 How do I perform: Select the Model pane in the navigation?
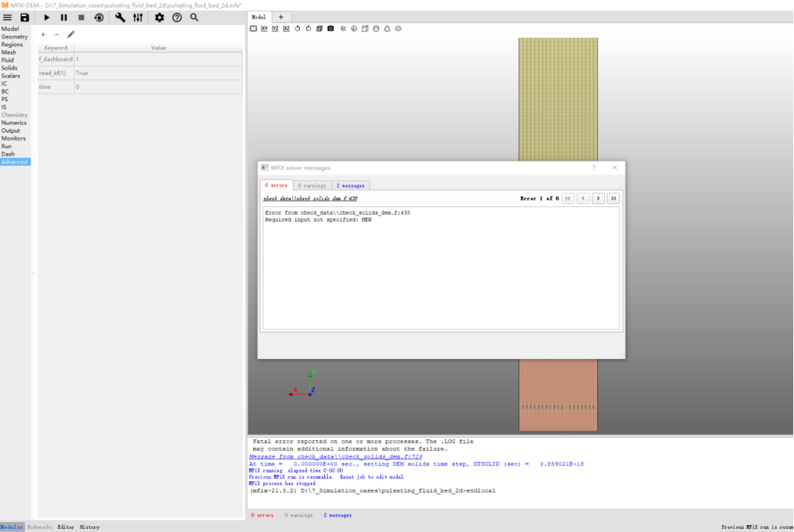10,29
